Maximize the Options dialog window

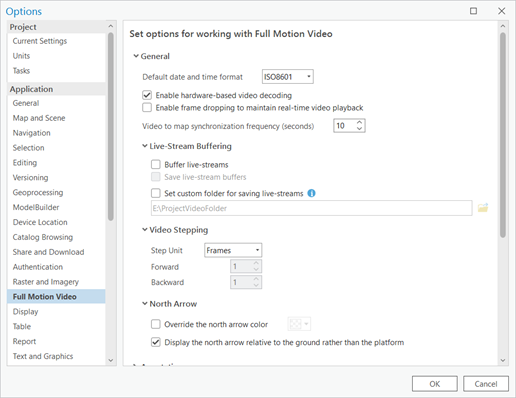coord(473,11)
